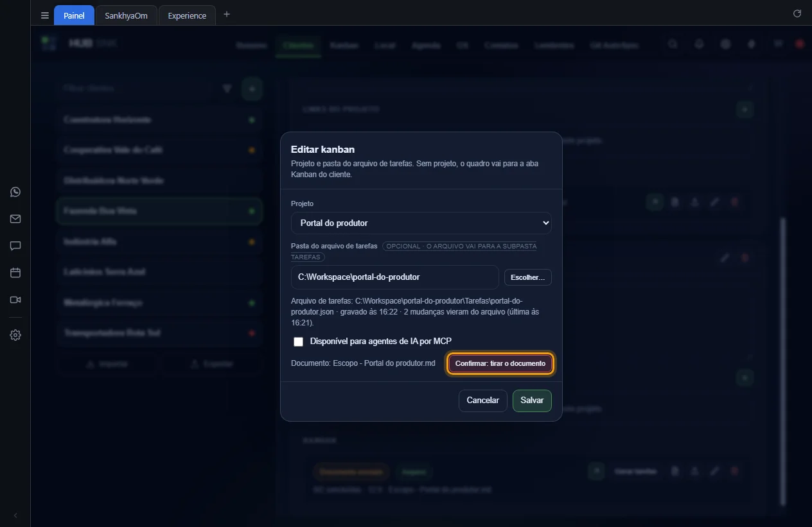Open WhatsApp from the left sidebar
The image size is (812, 527).
[15, 192]
